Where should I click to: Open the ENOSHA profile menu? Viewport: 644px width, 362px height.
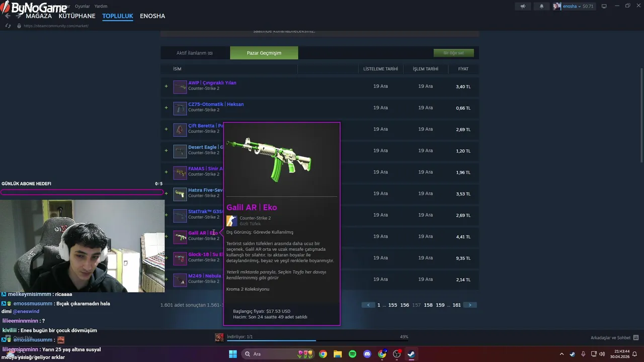click(x=152, y=16)
